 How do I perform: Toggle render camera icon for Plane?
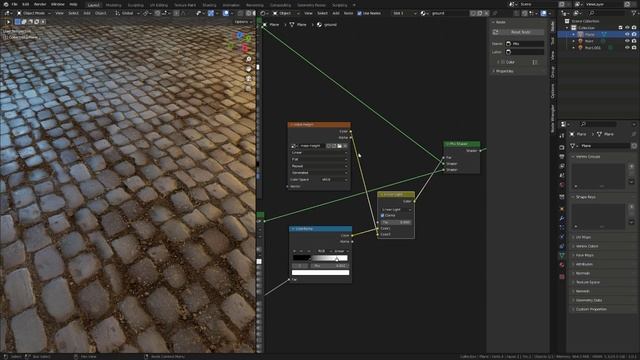coord(634,35)
